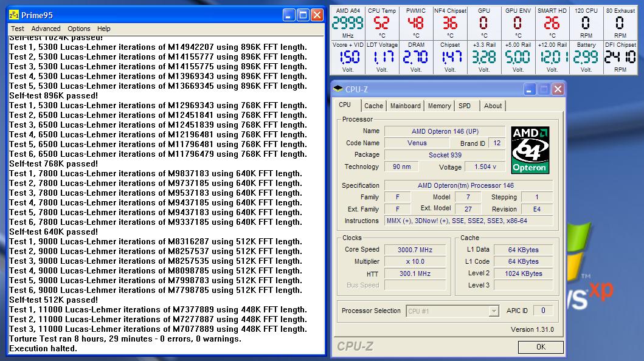Click the CPU-Z title bar chip icon

(338, 89)
